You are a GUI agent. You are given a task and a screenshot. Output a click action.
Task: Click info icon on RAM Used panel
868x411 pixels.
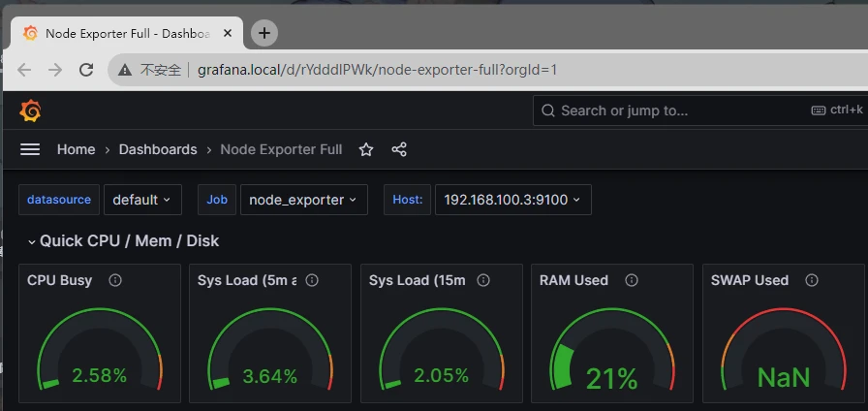tap(631, 280)
